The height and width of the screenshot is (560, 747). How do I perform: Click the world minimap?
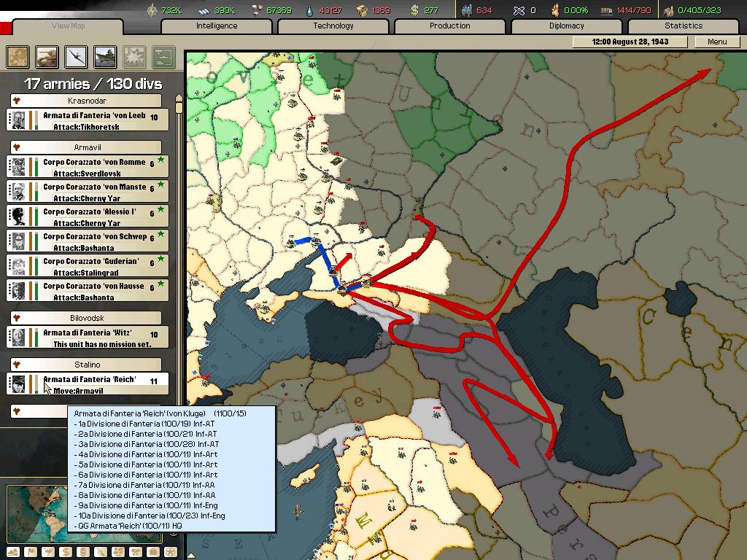point(36,514)
